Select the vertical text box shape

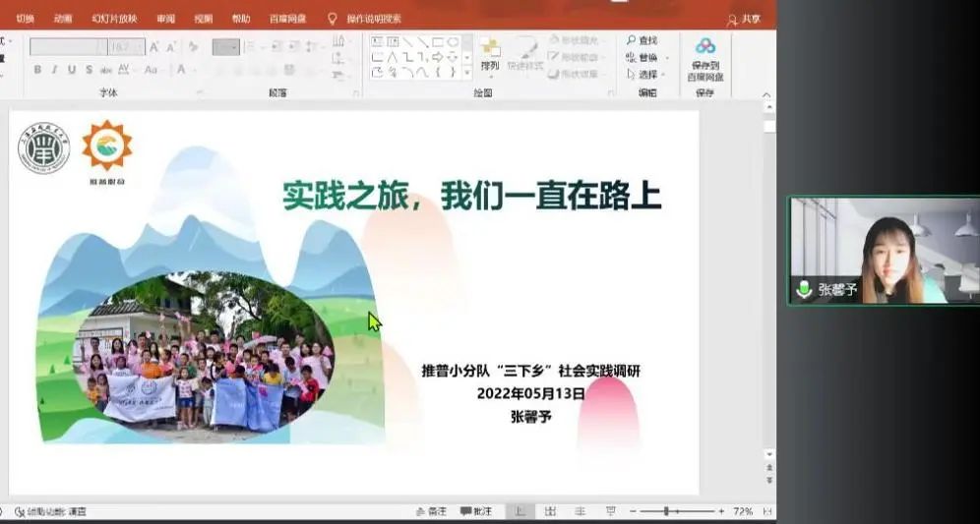point(393,42)
